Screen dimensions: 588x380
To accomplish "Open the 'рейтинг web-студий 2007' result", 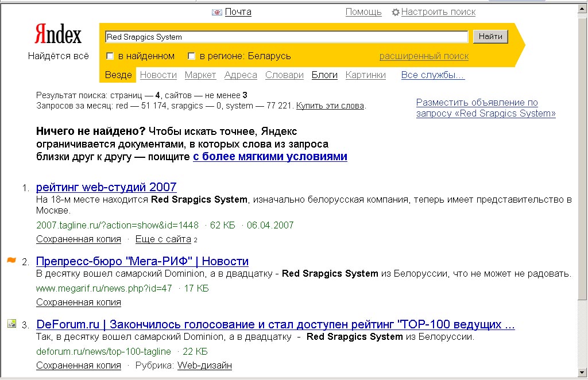I will (x=106, y=187).
